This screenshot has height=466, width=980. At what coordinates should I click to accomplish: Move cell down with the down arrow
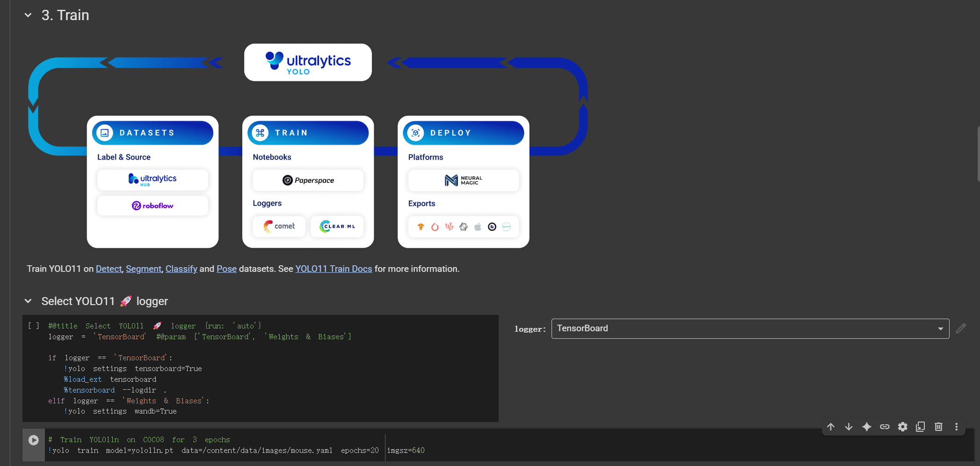tap(849, 427)
